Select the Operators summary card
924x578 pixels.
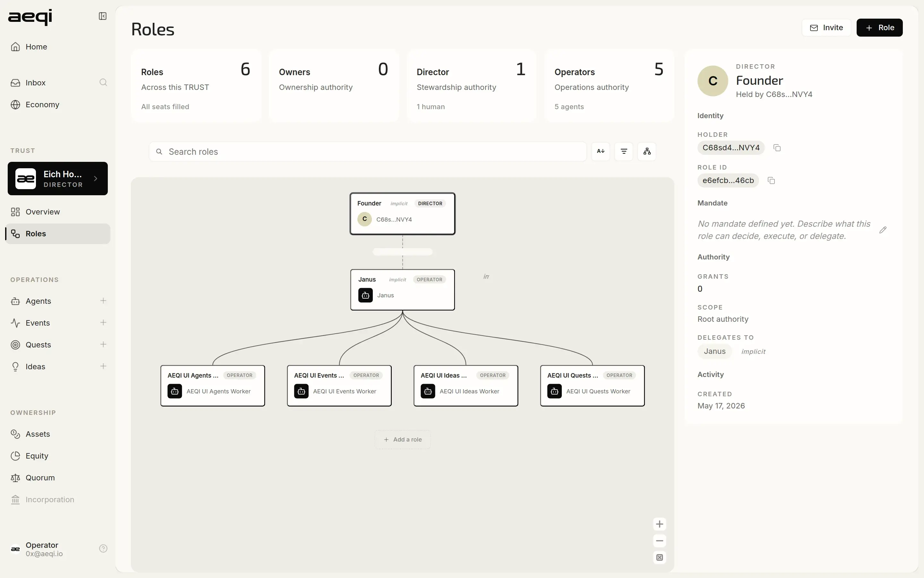click(x=609, y=86)
